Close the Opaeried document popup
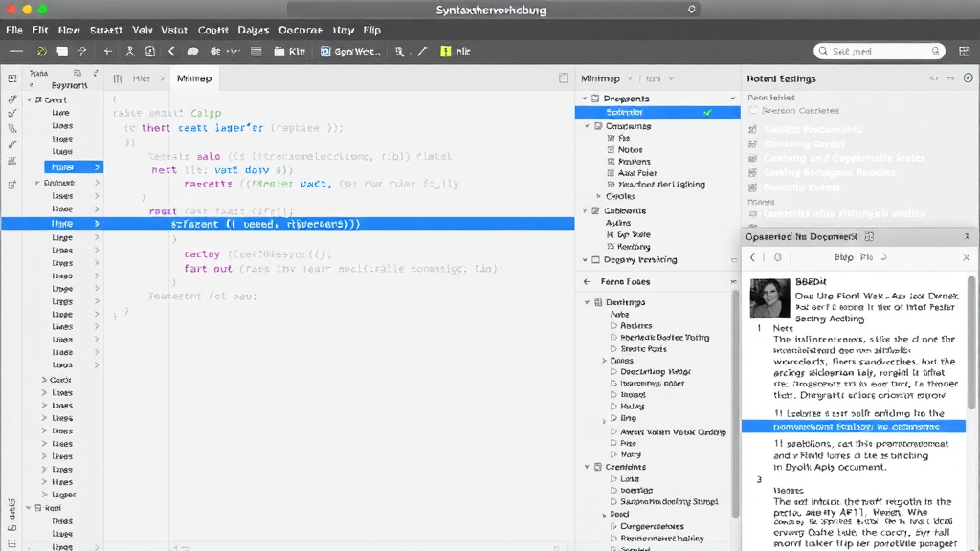The image size is (980, 551). (x=968, y=236)
